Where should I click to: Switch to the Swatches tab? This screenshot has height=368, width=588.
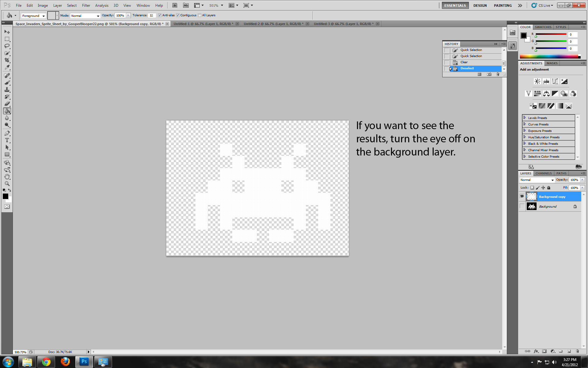(x=543, y=27)
